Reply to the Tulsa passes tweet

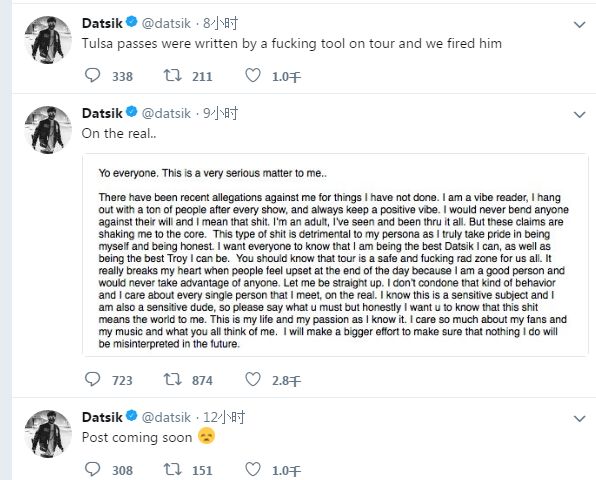[92, 75]
